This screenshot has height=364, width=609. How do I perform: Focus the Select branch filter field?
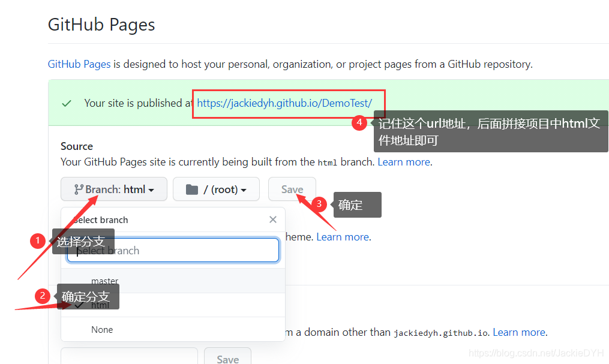click(x=173, y=250)
